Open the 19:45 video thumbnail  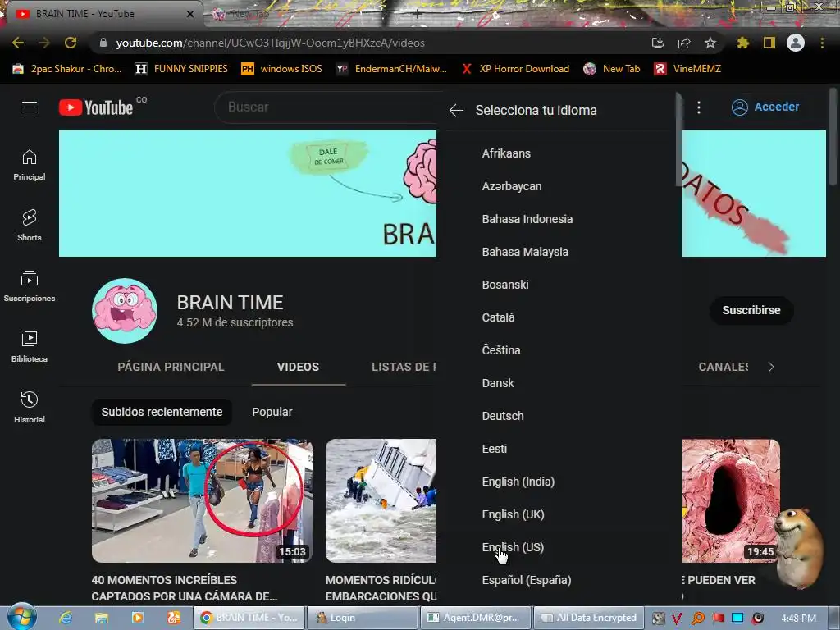click(731, 500)
